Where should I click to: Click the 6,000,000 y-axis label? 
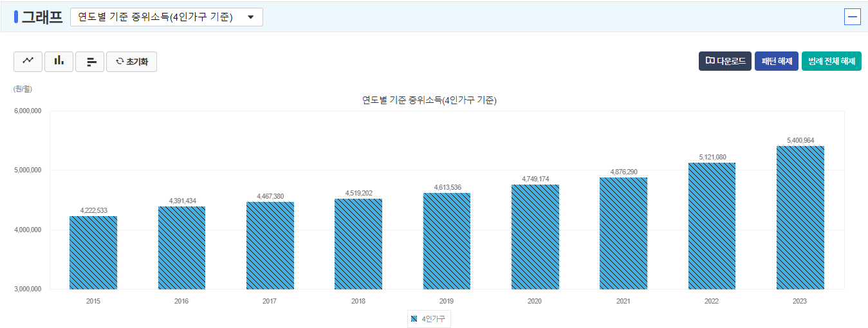28,111
